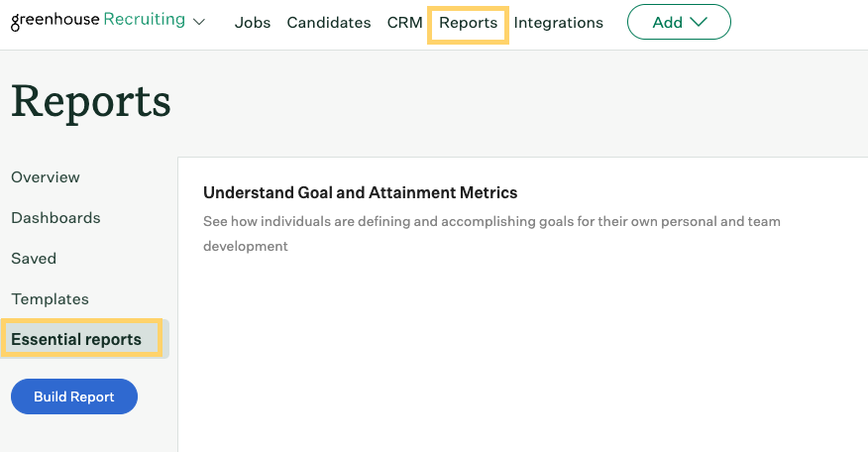
Task: Open the CRM section
Action: [x=404, y=23]
